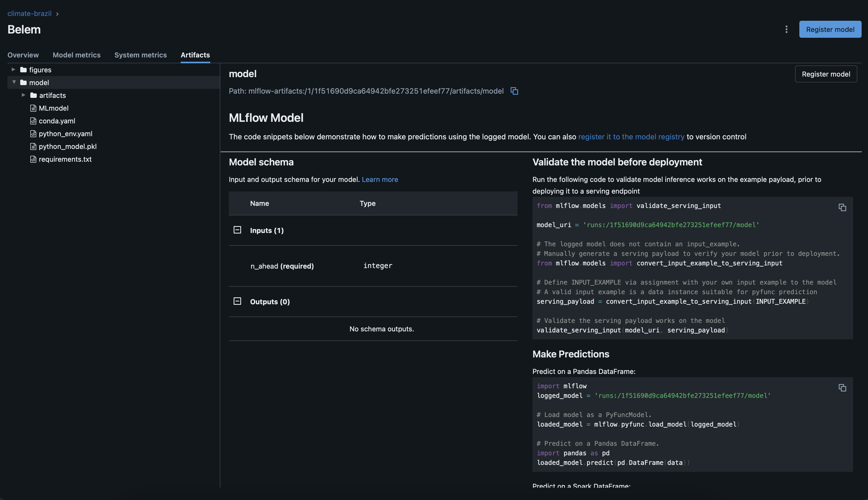
Task: Select MLmodel in the artifact tree
Action: tap(53, 108)
